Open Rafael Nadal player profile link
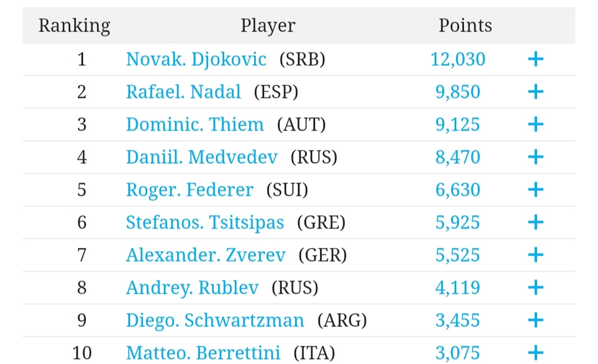The height and width of the screenshot is (364, 598). (183, 92)
